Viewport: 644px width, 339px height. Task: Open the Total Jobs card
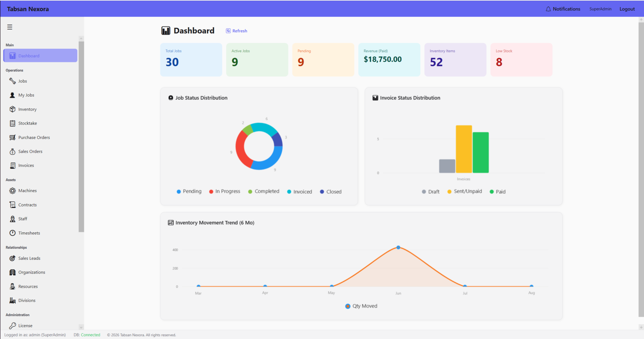191,60
